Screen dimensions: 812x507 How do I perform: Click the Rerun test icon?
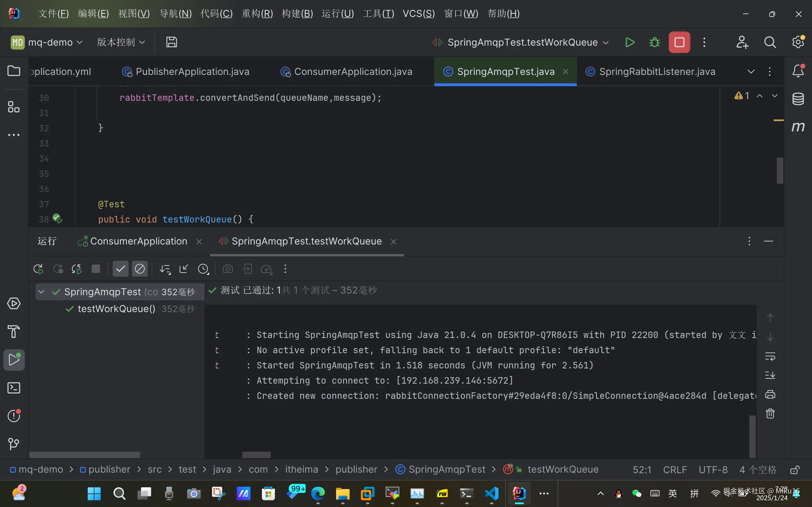tap(38, 269)
